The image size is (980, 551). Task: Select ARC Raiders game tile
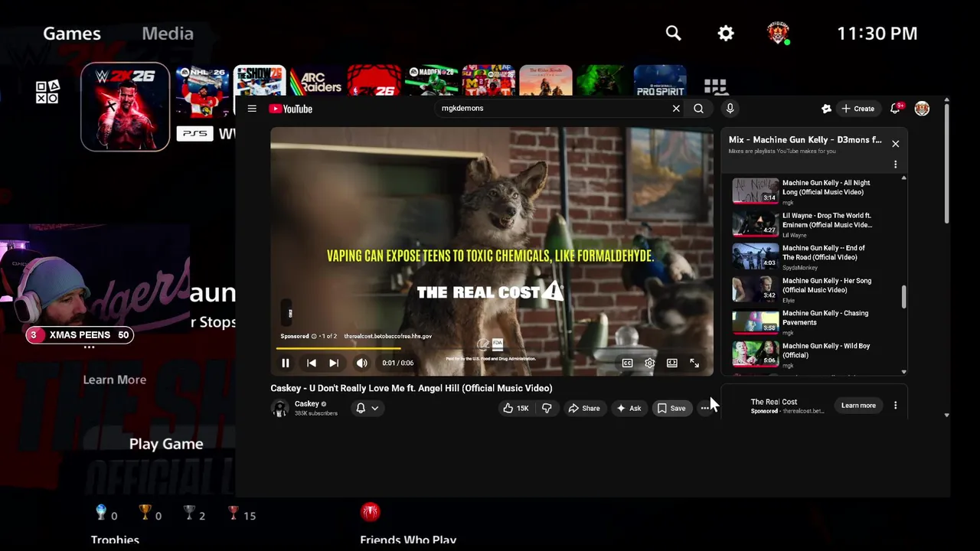317,81
